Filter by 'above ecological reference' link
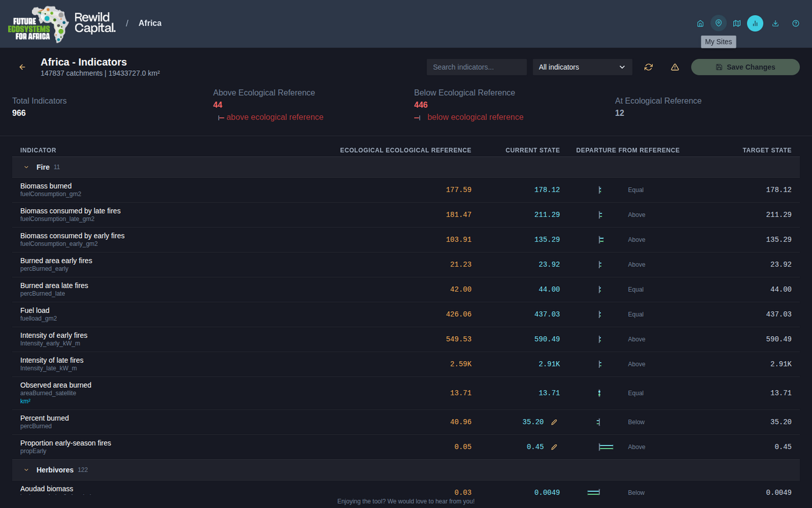Image resolution: width=812 pixels, height=508 pixels. point(275,117)
